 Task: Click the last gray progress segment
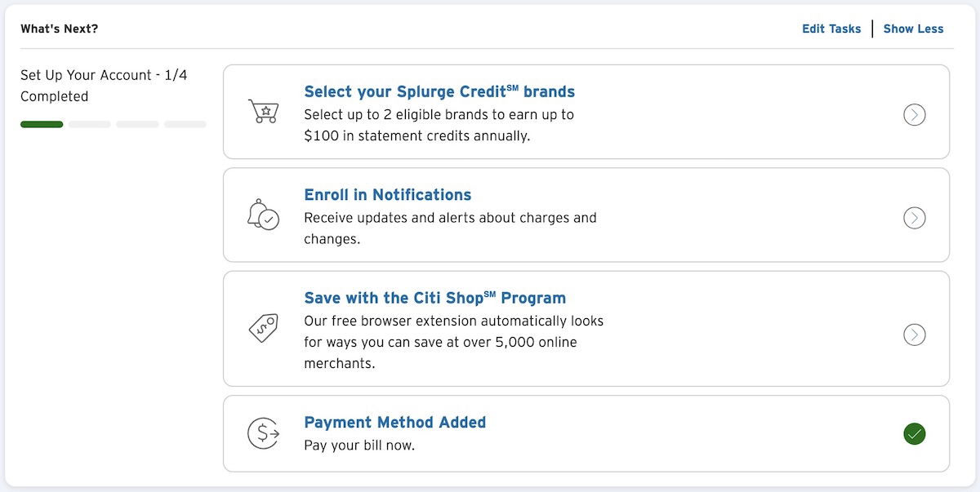(185, 124)
